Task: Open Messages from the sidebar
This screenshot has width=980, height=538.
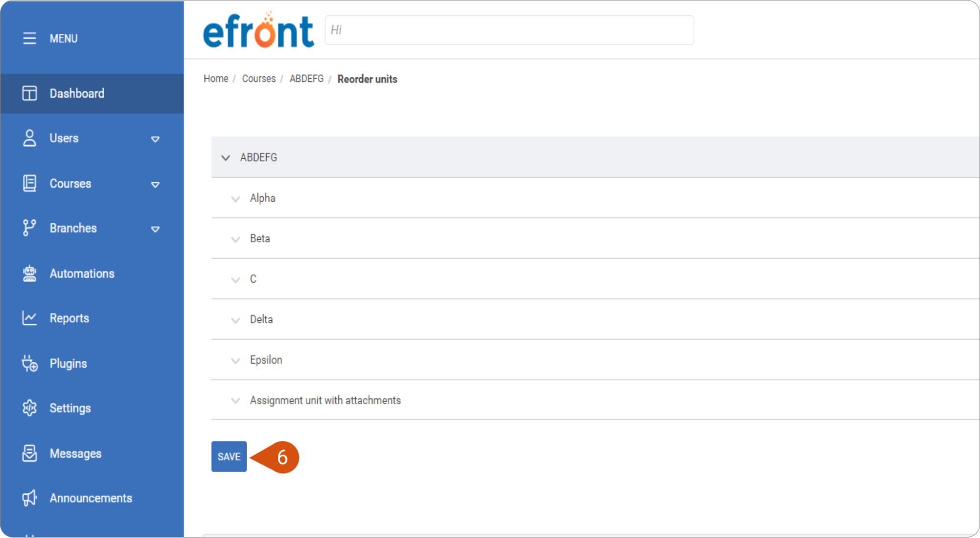Action: pos(75,454)
